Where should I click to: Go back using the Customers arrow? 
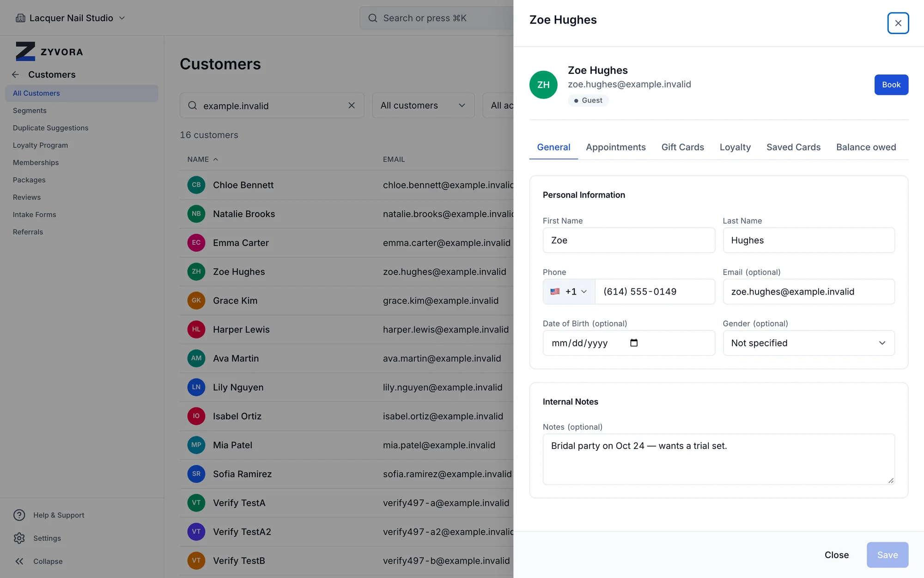[15, 74]
